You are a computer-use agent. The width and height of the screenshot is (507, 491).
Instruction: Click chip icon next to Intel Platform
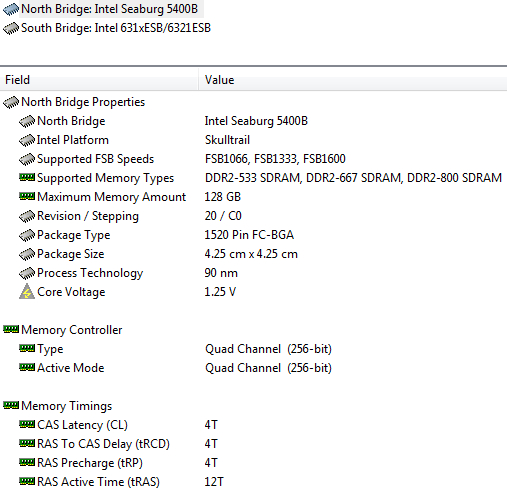point(27,140)
